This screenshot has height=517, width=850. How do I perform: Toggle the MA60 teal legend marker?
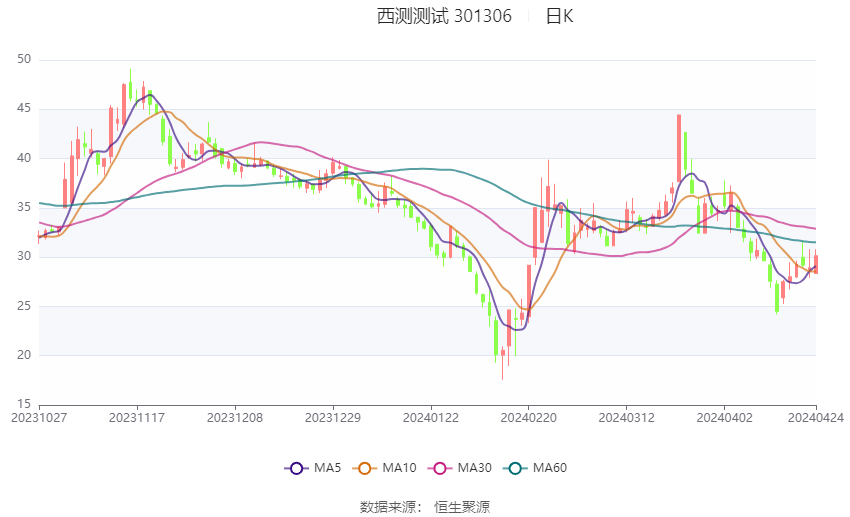(515, 468)
